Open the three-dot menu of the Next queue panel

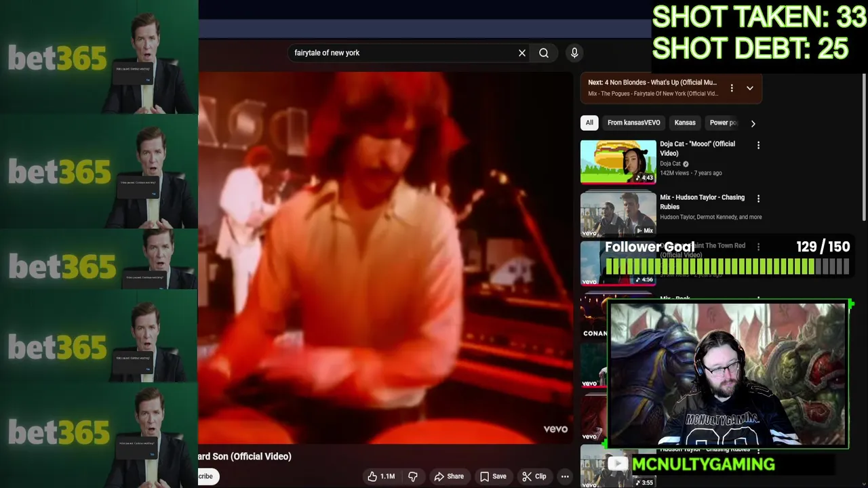[732, 88]
